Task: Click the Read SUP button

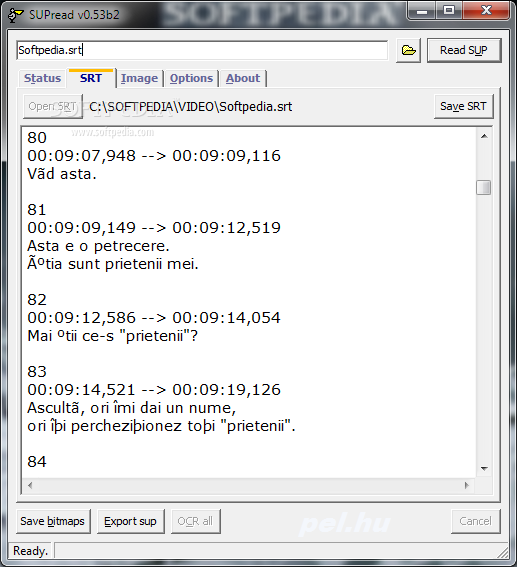Action: [464, 50]
